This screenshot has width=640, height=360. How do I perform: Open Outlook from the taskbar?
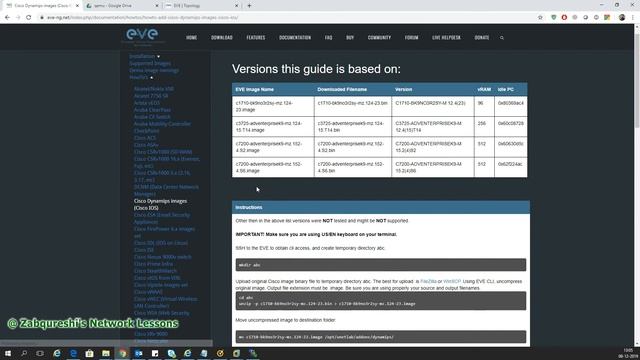139,353
